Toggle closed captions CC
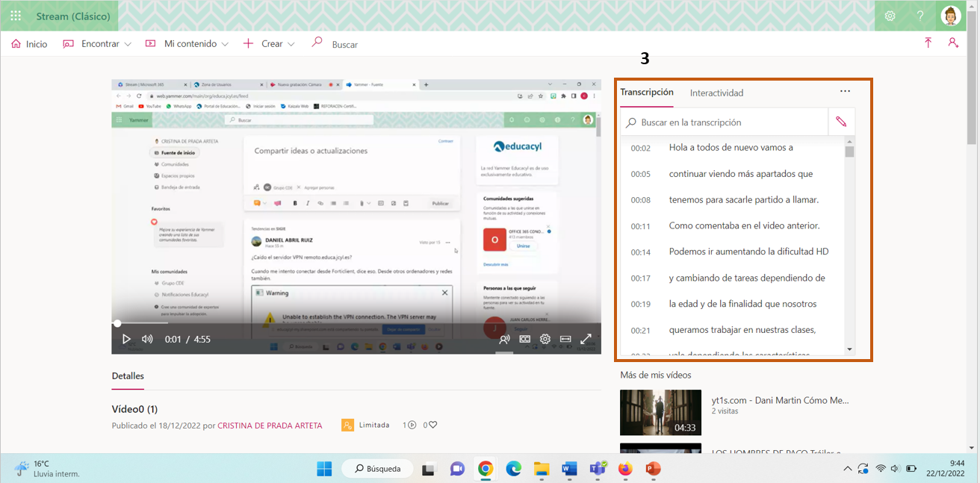Viewport: 980px width, 483px height. pos(525,339)
